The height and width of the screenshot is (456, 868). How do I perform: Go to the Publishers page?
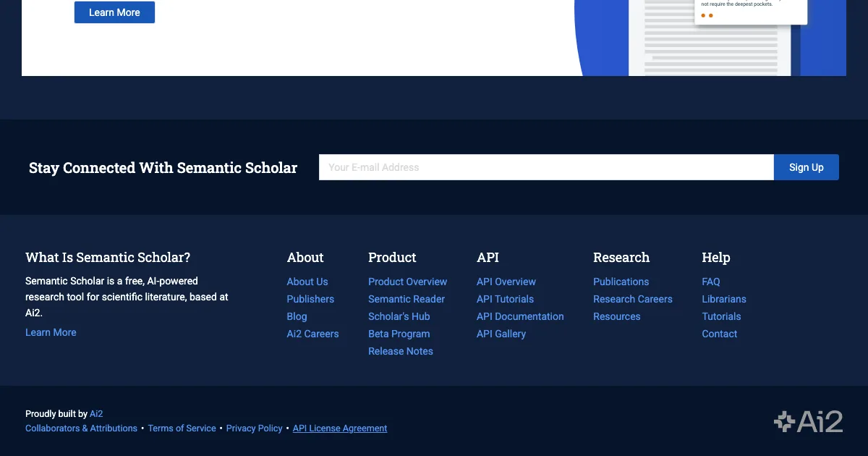click(310, 299)
